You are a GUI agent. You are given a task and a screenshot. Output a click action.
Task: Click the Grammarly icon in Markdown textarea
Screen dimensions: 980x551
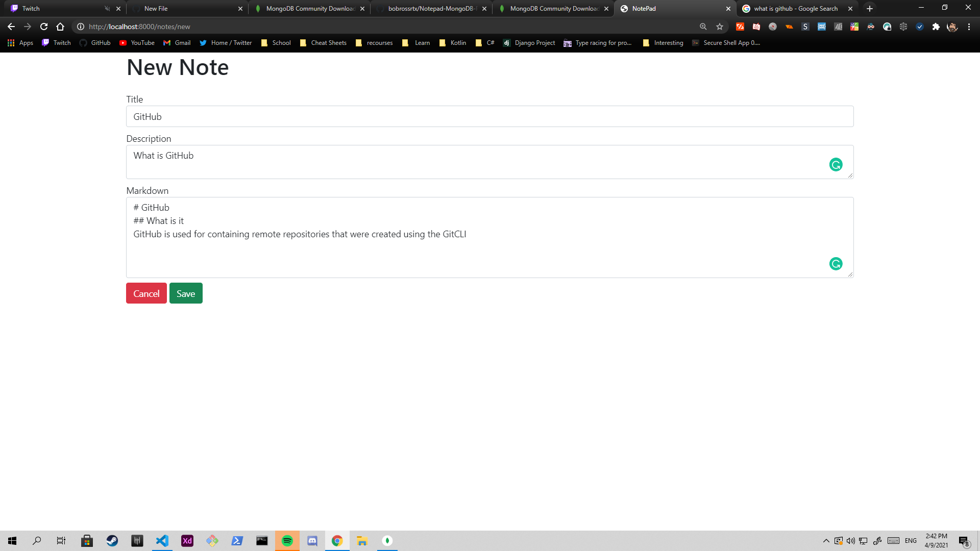click(836, 264)
